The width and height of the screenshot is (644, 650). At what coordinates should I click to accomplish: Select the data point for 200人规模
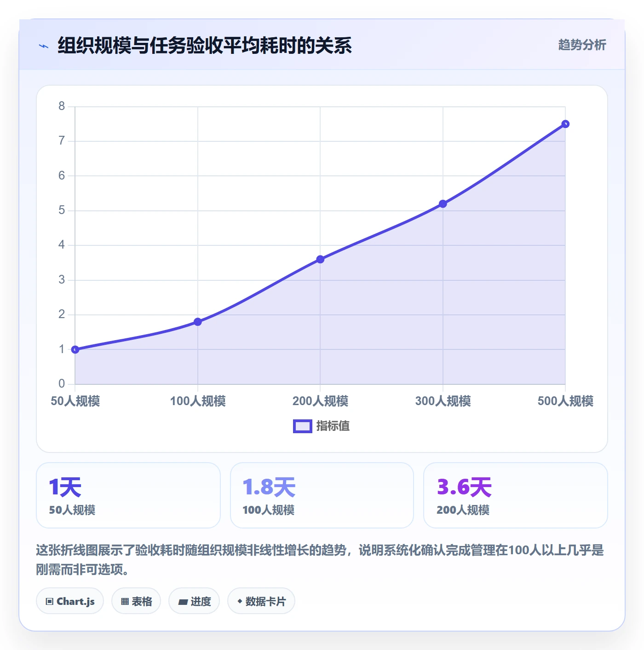coord(320,259)
